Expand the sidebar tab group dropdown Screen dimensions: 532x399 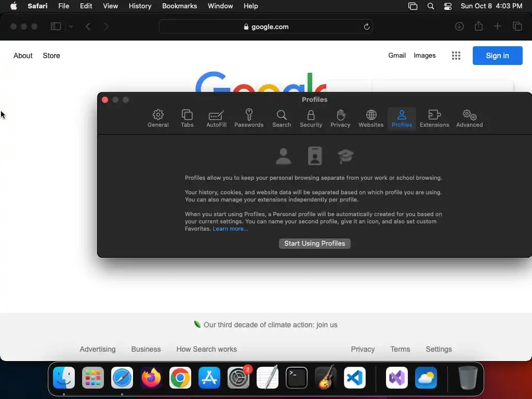(x=71, y=26)
